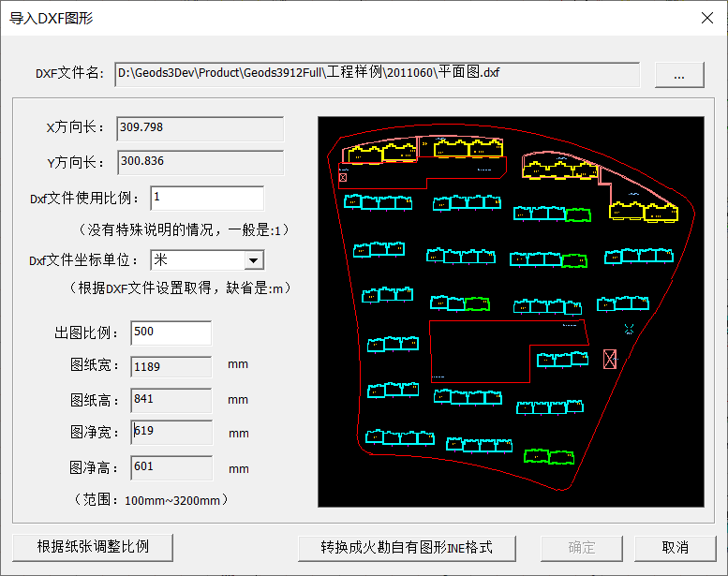Expand the Dxf文件坐标单位 dropdown arrow
The image size is (728, 576).
[253, 260]
